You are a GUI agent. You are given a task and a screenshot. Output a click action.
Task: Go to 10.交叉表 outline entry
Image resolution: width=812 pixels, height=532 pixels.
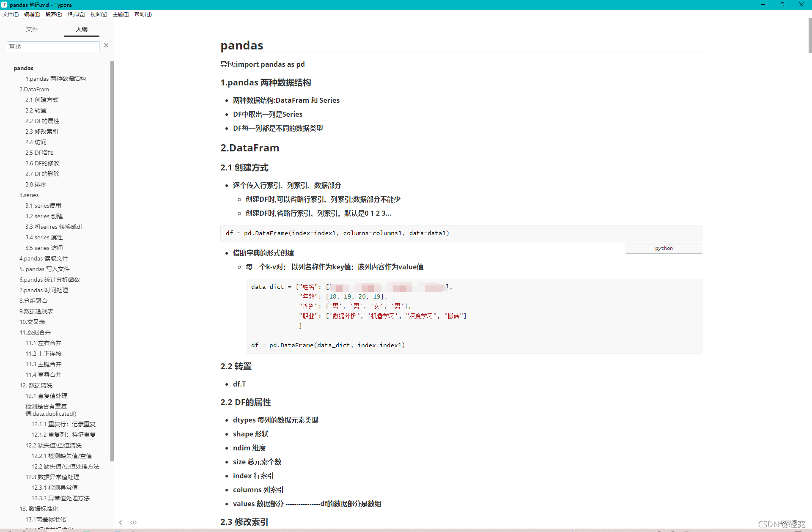tap(32, 322)
